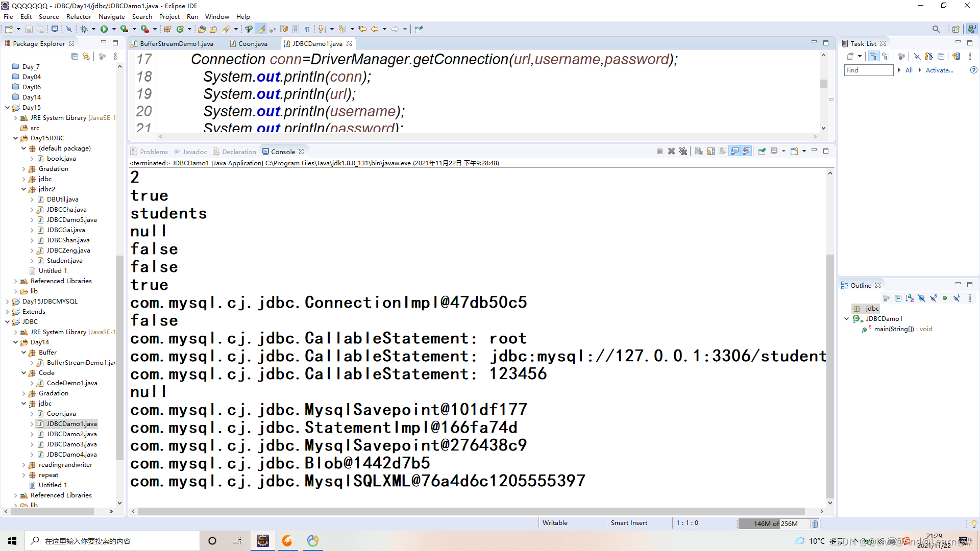This screenshot has width=980, height=551.
Task: Click the Activate... link in Task List
Action: [x=939, y=70]
